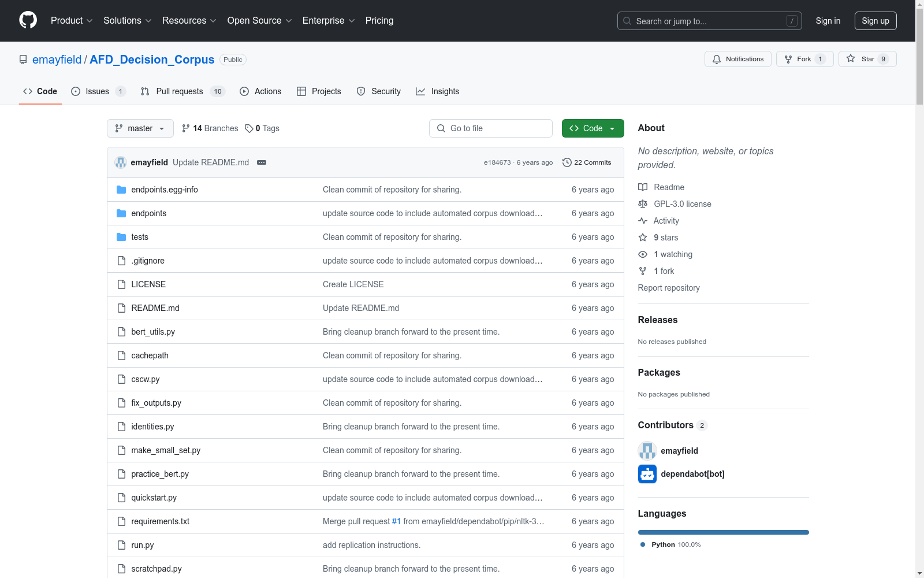This screenshot has width=924, height=578.
Task: Click the Branches git icon
Action: click(x=186, y=128)
